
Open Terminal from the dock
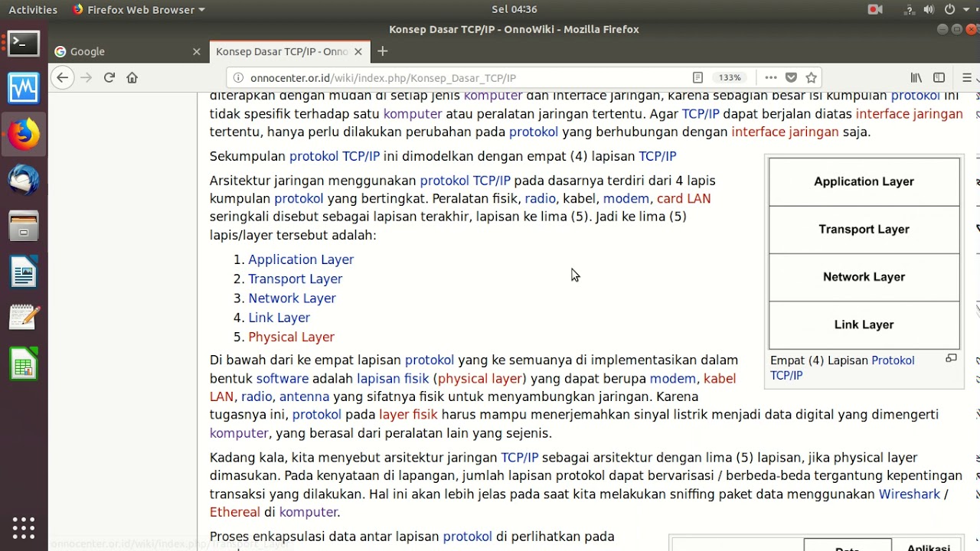click(x=24, y=44)
